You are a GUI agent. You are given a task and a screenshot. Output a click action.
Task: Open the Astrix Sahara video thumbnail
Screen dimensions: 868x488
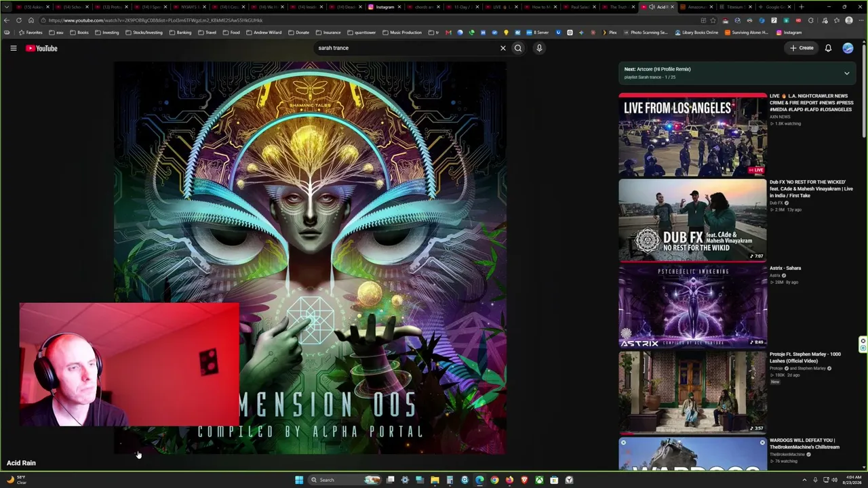[692, 306]
